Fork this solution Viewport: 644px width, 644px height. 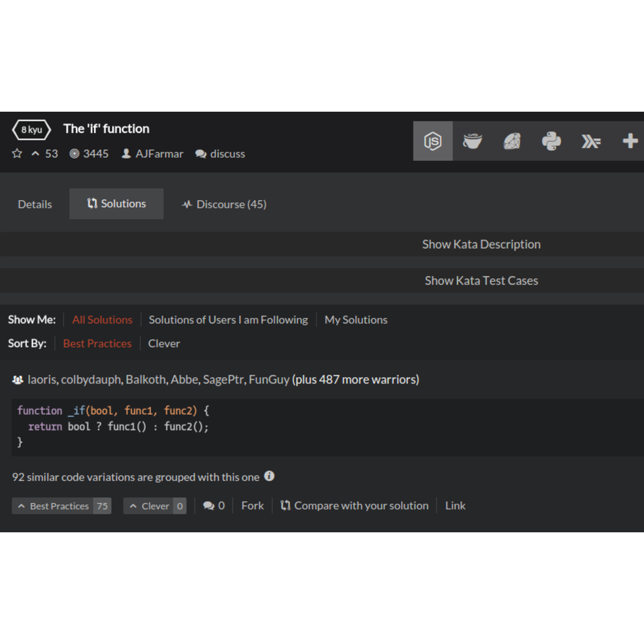click(252, 506)
